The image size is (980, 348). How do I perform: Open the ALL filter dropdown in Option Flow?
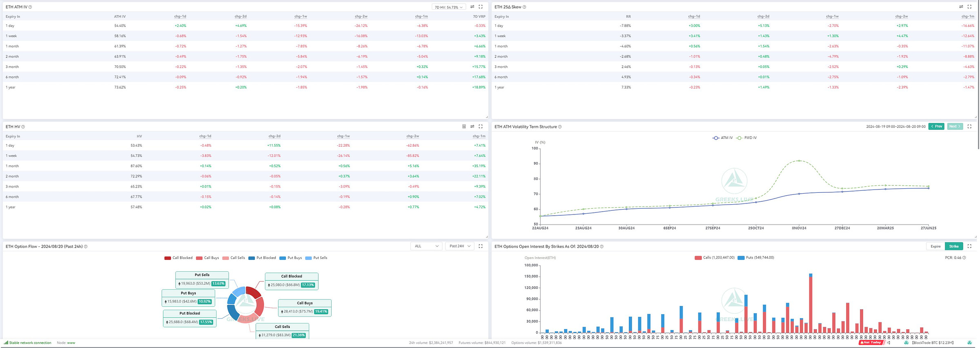tap(426, 246)
